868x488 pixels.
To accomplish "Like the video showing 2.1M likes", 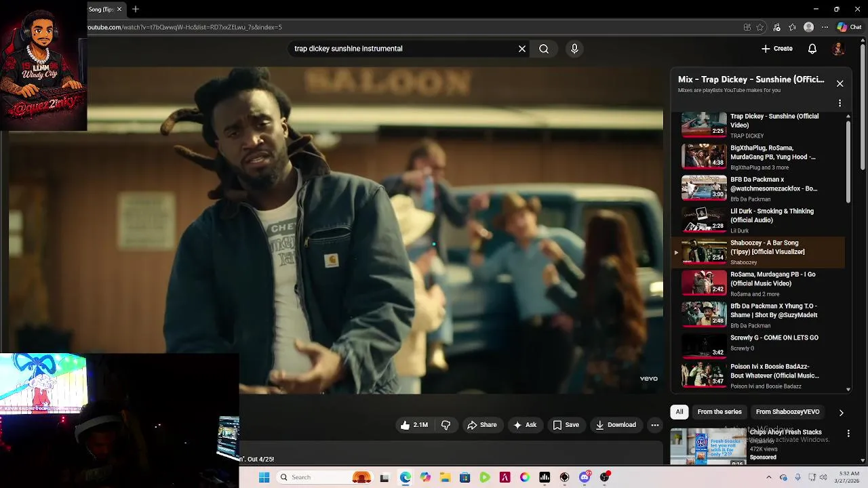I will click(x=414, y=425).
